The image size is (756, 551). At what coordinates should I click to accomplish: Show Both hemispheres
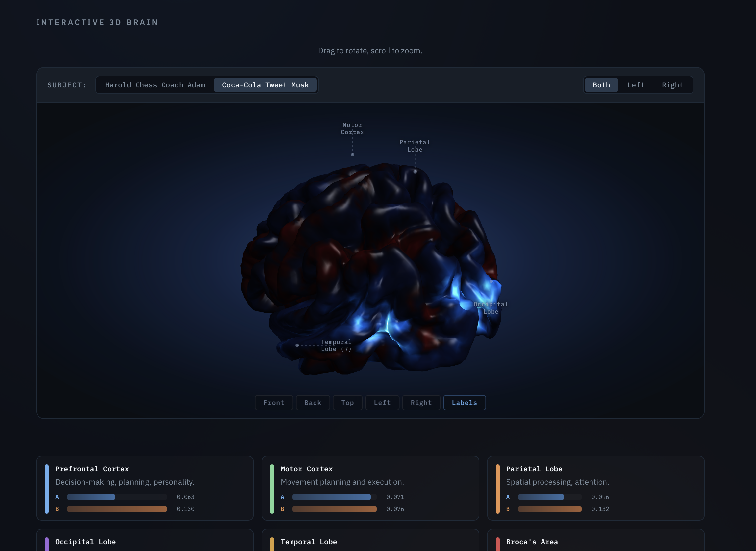pyautogui.click(x=601, y=85)
